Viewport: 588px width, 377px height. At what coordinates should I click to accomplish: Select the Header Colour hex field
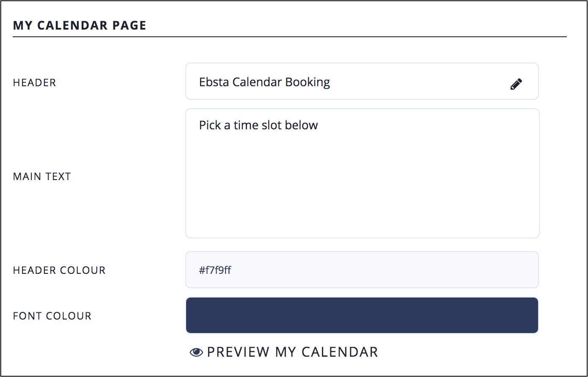[362, 270]
